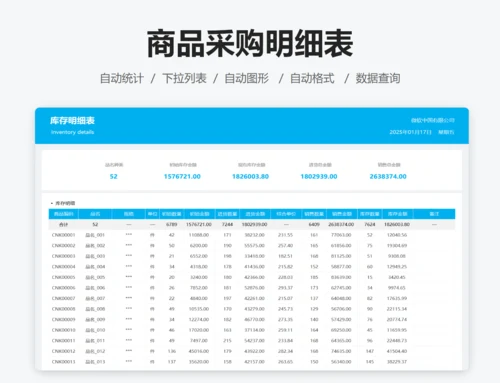This screenshot has width=500, height=383.
Task: Click the summary value 1576721.00
Action: point(182,176)
